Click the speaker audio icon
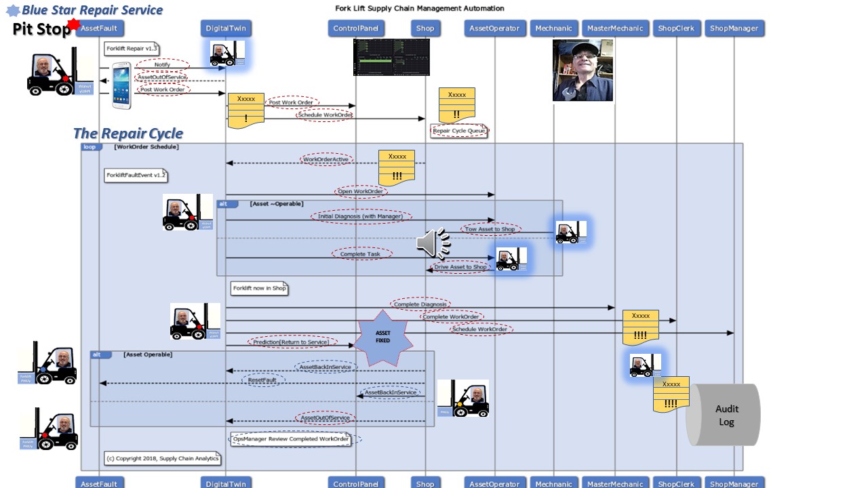868x488 pixels. (433, 243)
